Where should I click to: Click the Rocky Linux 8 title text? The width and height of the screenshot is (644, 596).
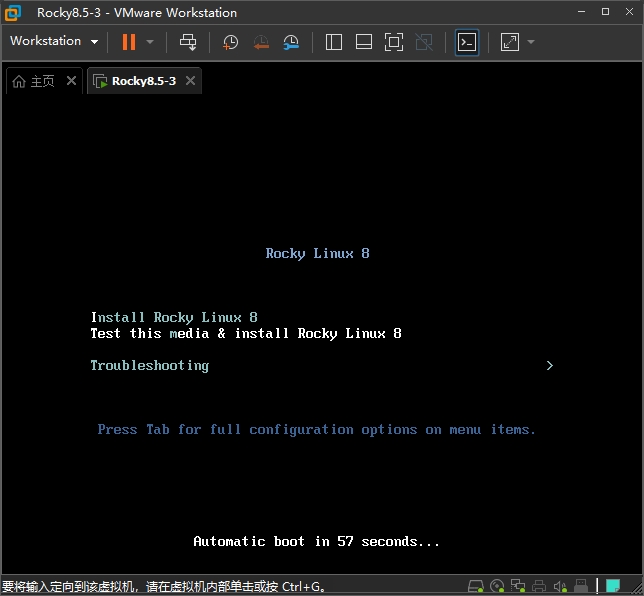[317, 253]
